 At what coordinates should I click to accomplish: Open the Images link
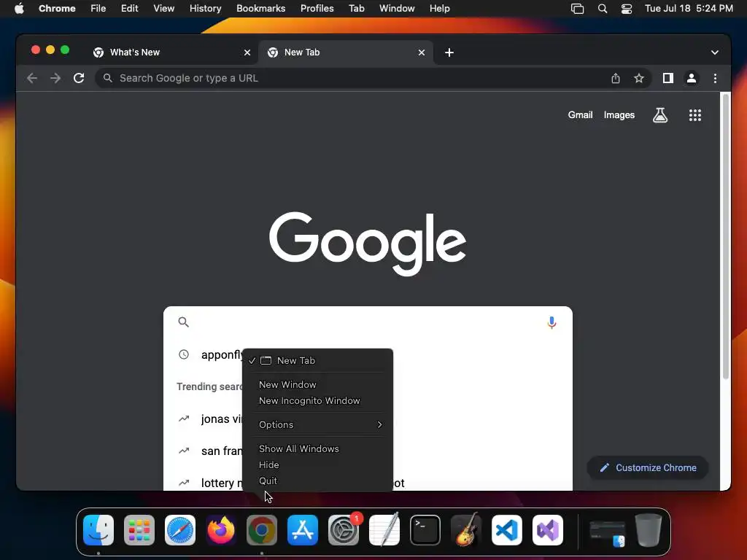(x=619, y=114)
